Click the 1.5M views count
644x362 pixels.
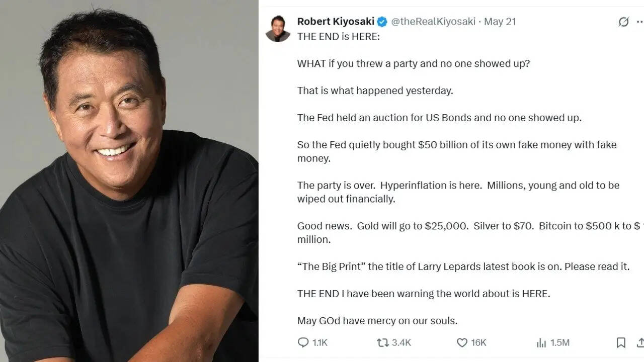560,342
